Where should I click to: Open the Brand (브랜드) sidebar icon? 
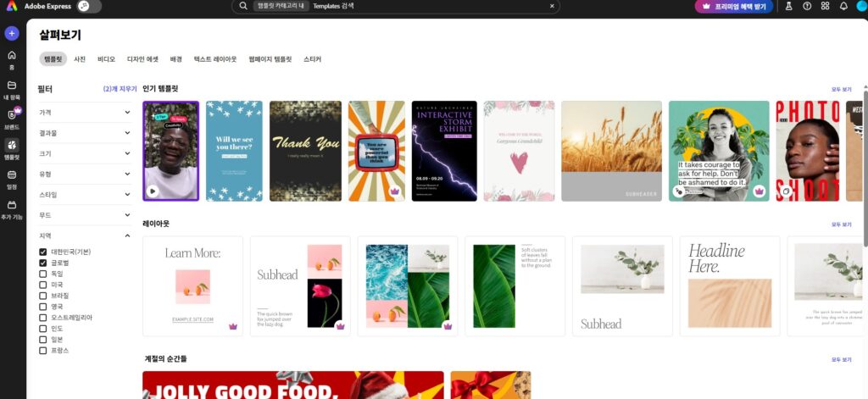[12, 117]
